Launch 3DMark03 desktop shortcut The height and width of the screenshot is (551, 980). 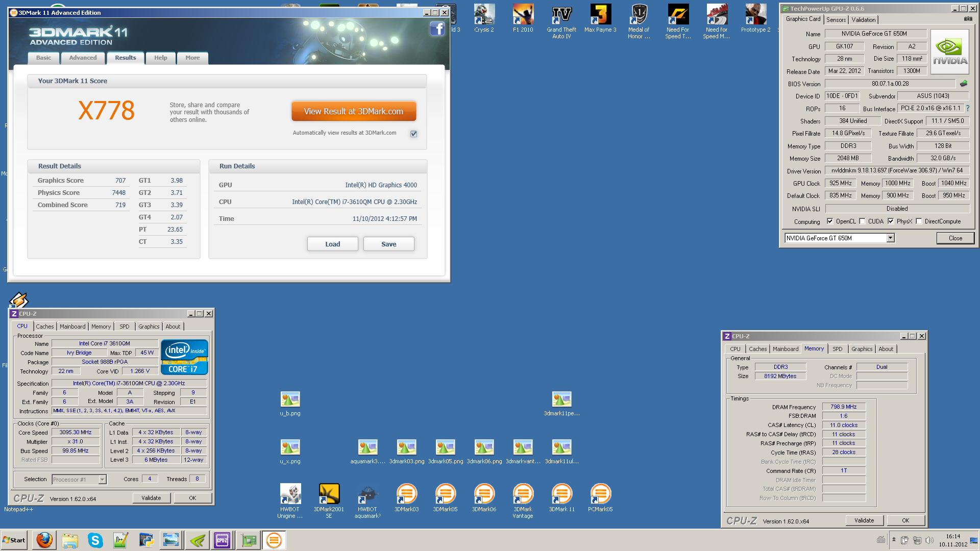point(406,497)
